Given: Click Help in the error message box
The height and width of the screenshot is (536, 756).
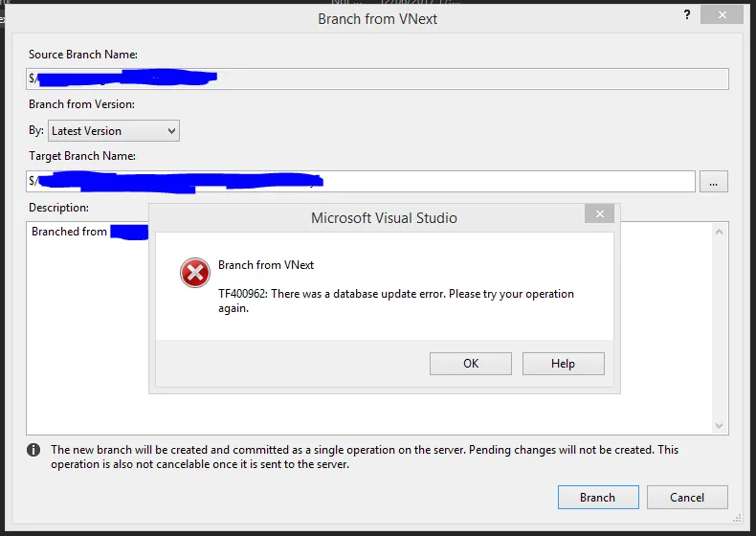Looking at the screenshot, I should (563, 364).
